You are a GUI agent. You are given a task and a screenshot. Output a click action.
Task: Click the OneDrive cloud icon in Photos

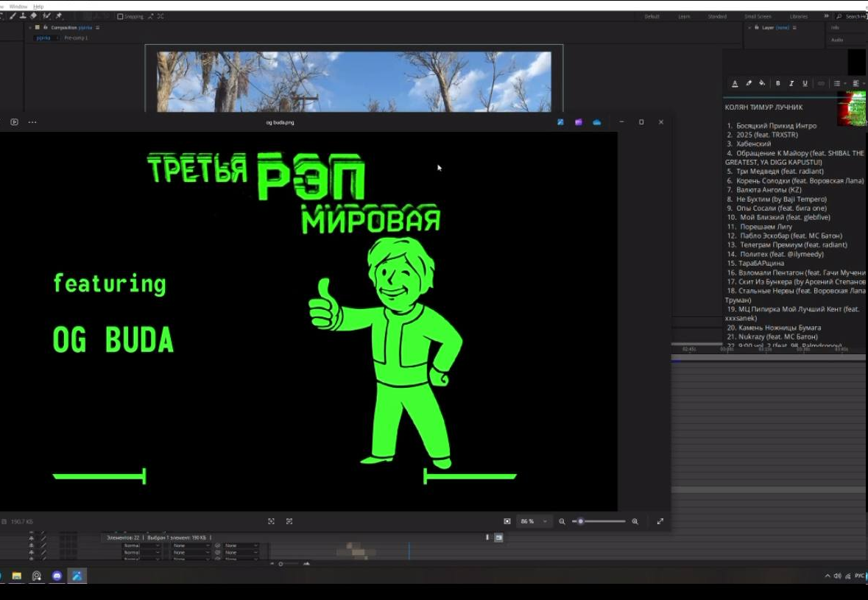pyautogui.click(x=597, y=122)
